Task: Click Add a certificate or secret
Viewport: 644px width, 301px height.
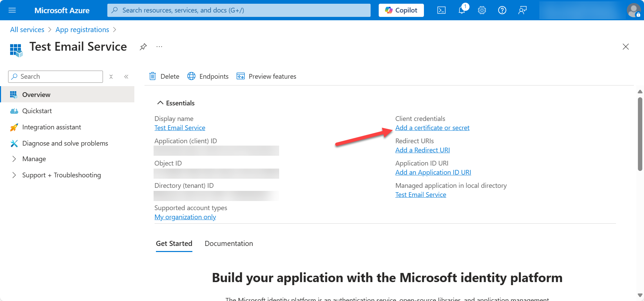Action: pyautogui.click(x=432, y=128)
